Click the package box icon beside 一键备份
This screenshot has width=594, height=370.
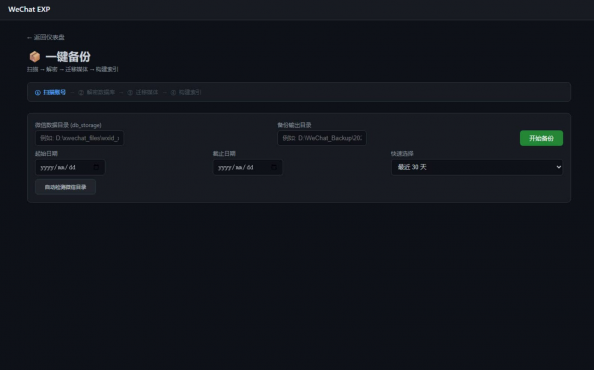pyautogui.click(x=35, y=57)
